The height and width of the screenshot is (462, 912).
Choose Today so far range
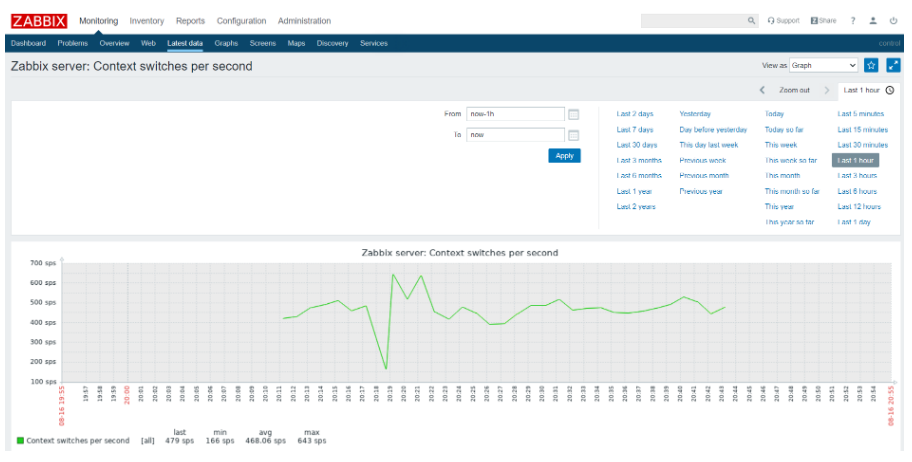click(x=784, y=130)
